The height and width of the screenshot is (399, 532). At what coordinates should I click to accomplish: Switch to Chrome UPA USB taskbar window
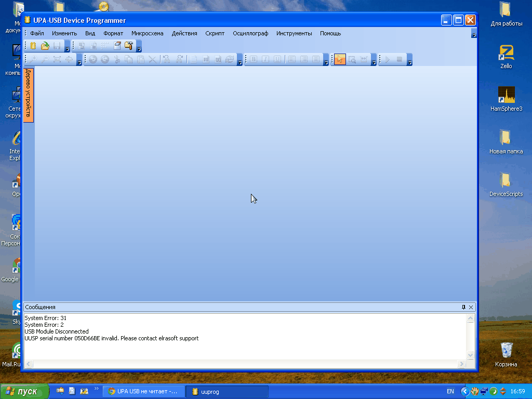144,392
